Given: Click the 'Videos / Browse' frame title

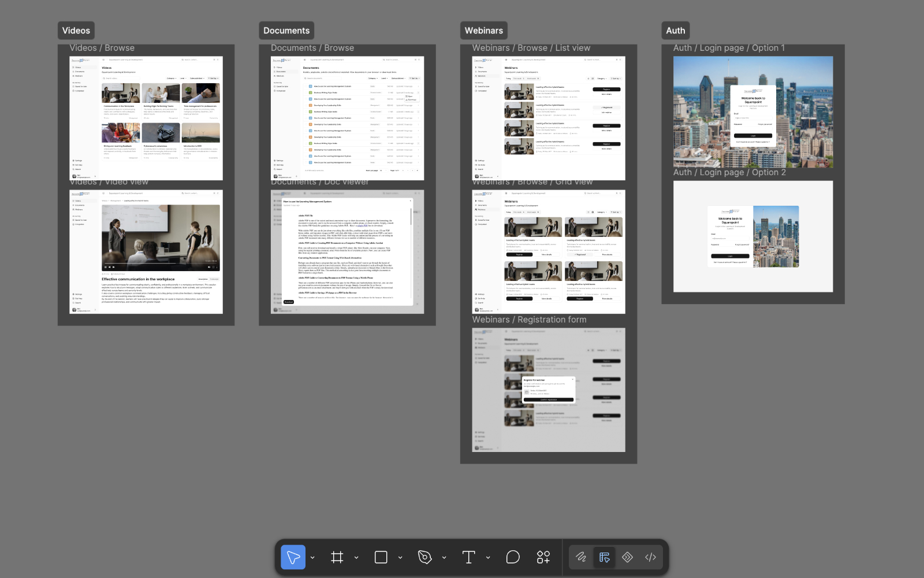Looking at the screenshot, I should (x=102, y=48).
